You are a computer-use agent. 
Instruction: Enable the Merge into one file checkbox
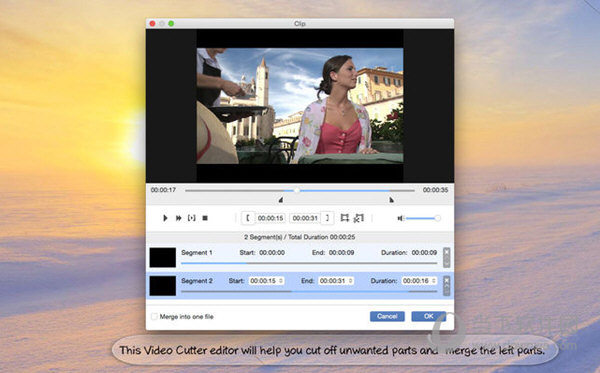pyautogui.click(x=154, y=316)
